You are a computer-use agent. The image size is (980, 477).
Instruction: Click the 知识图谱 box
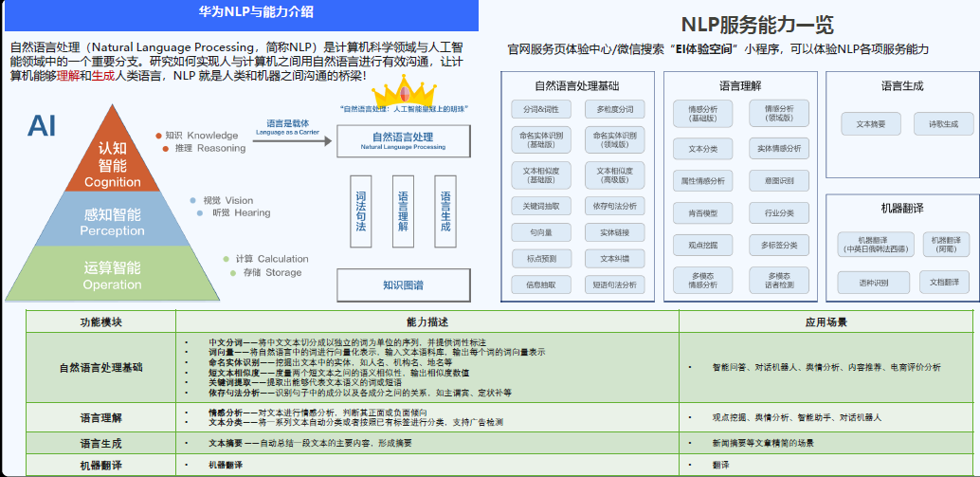tap(403, 285)
